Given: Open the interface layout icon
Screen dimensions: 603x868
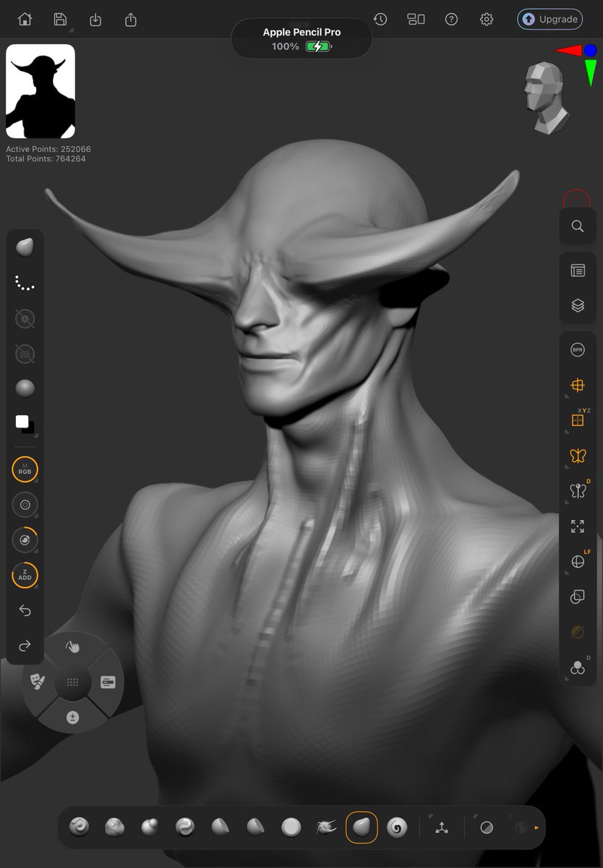Looking at the screenshot, I should pyautogui.click(x=416, y=20).
